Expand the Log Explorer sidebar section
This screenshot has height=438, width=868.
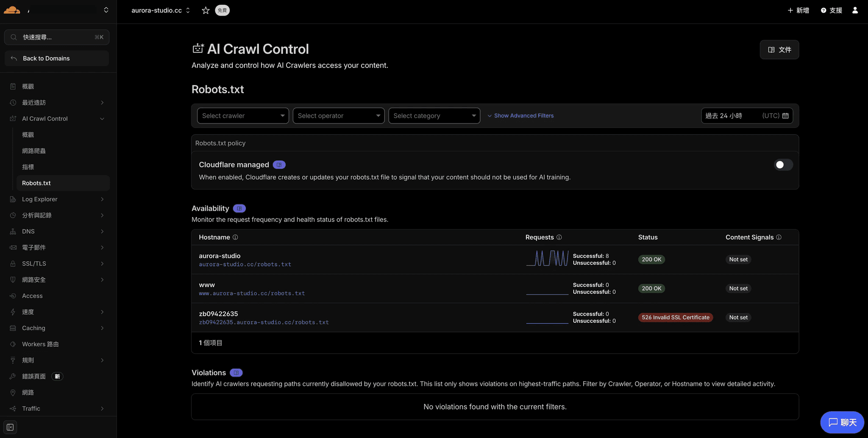pyautogui.click(x=102, y=199)
